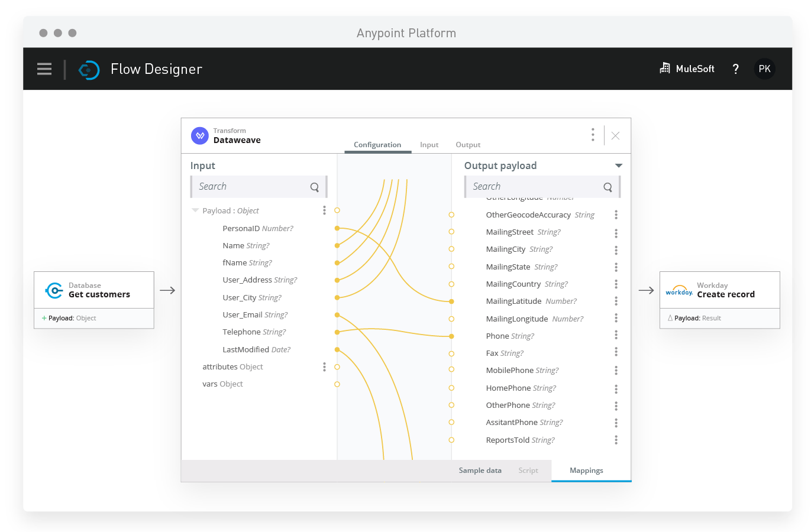Open the kebab menu beside attributes Object
Viewport: 811px width, 532px height.
click(324, 366)
